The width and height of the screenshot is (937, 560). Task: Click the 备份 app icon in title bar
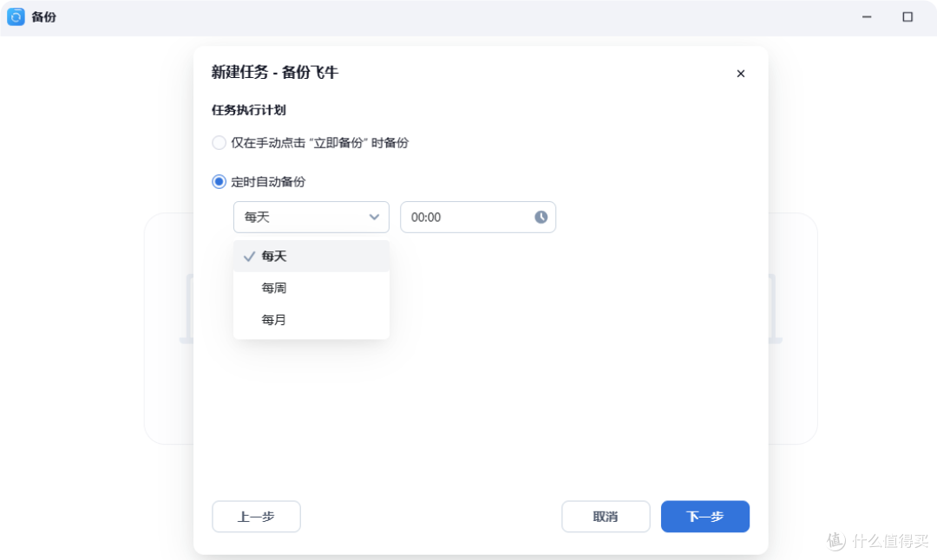pyautogui.click(x=14, y=16)
